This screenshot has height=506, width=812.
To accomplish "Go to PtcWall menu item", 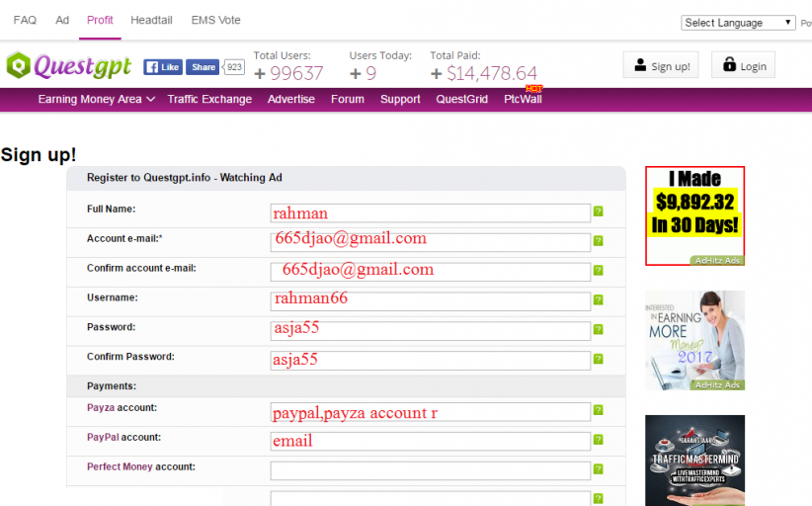I will coord(523,99).
